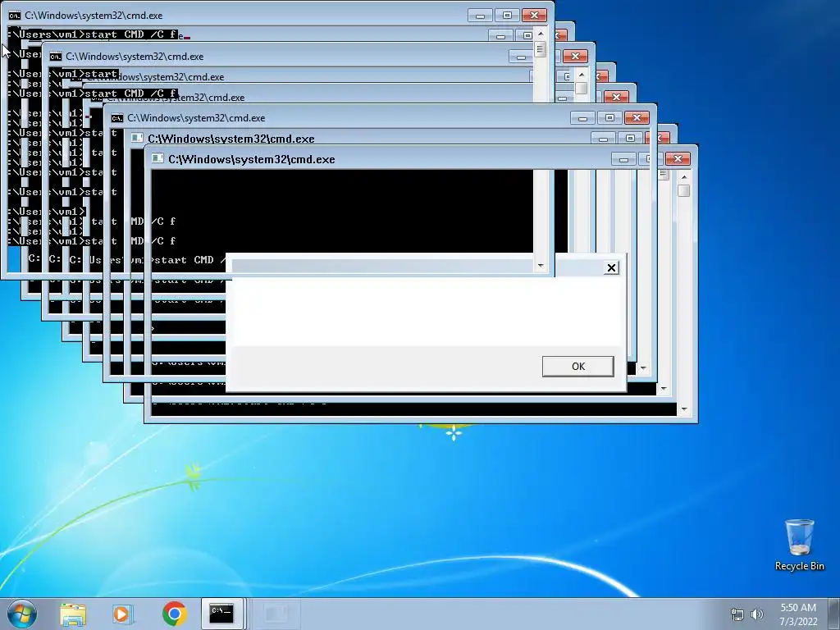Image resolution: width=840 pixels, height=630 pixels.
Task: Open the Windows Start menu
Action: tap(22, 614)
